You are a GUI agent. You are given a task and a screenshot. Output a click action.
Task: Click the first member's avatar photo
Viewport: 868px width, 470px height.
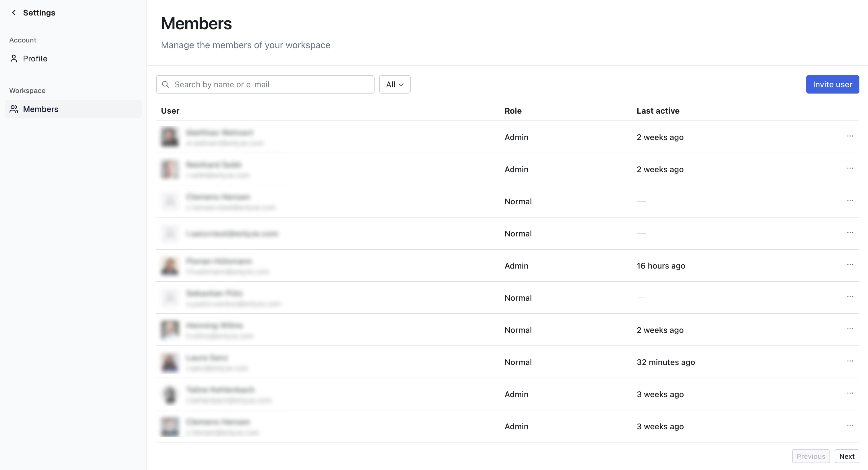[x=170, y=137]
